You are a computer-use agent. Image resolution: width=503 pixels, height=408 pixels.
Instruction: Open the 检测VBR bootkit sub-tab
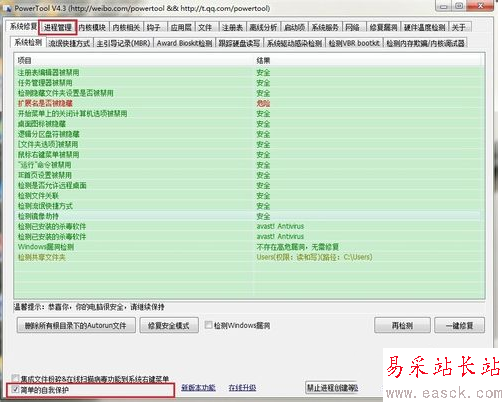[x=354, y=43]
